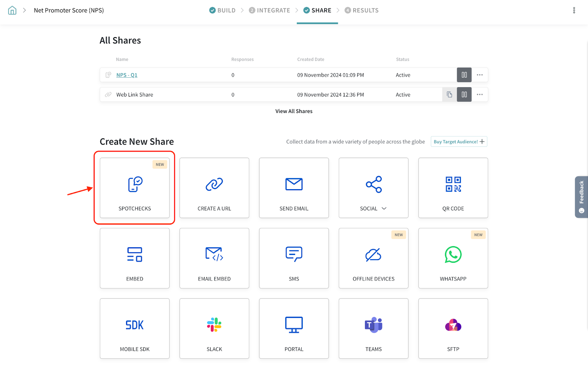Select the WhatsApp share tile
Viewport: 588px width, 368px height.
coord(453,258)
